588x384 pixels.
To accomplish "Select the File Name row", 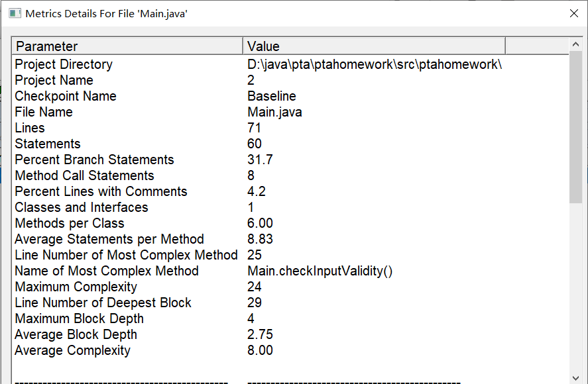I will pos(44,112).
